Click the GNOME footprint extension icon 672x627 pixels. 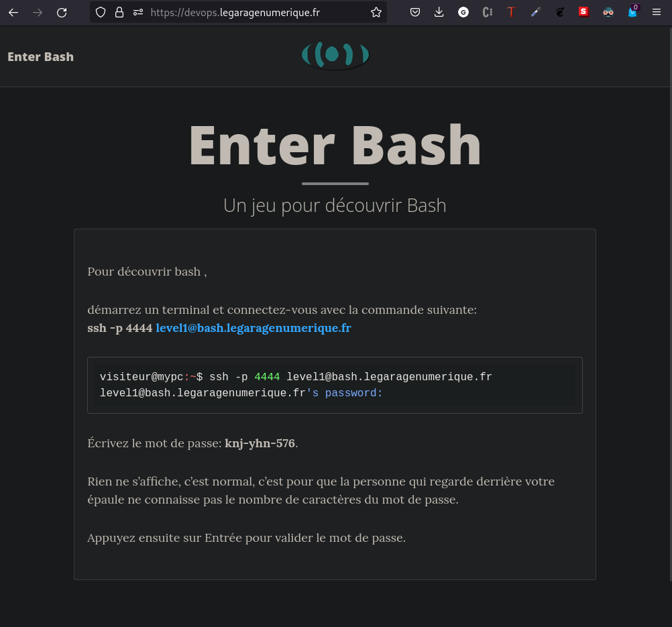pyautogui.click(x=559, y=12)
